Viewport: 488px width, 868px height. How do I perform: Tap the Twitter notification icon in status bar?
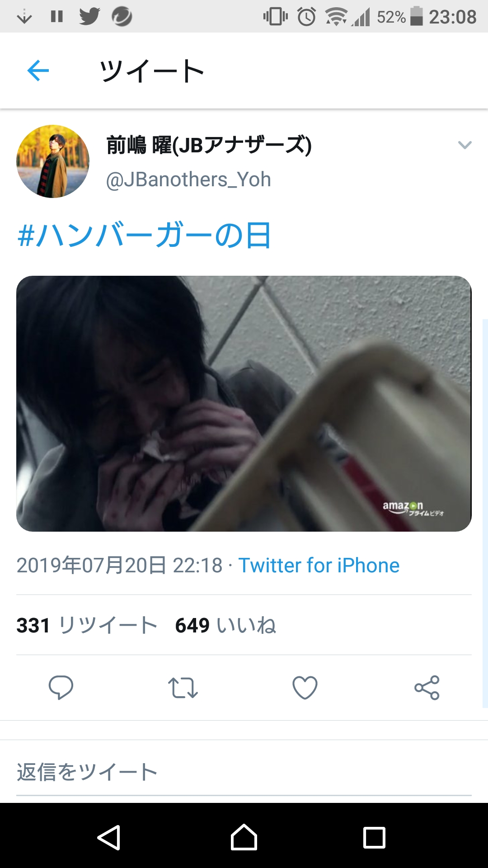(x=89, y=16)
